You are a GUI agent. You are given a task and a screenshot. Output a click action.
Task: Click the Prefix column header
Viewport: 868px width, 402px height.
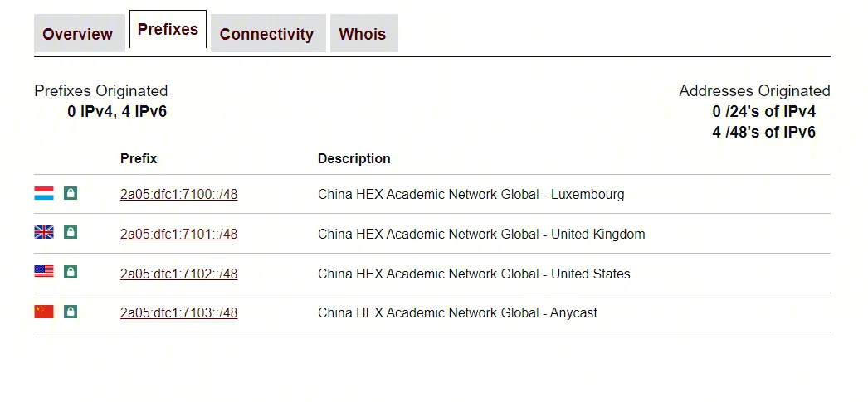coord(139,158)
